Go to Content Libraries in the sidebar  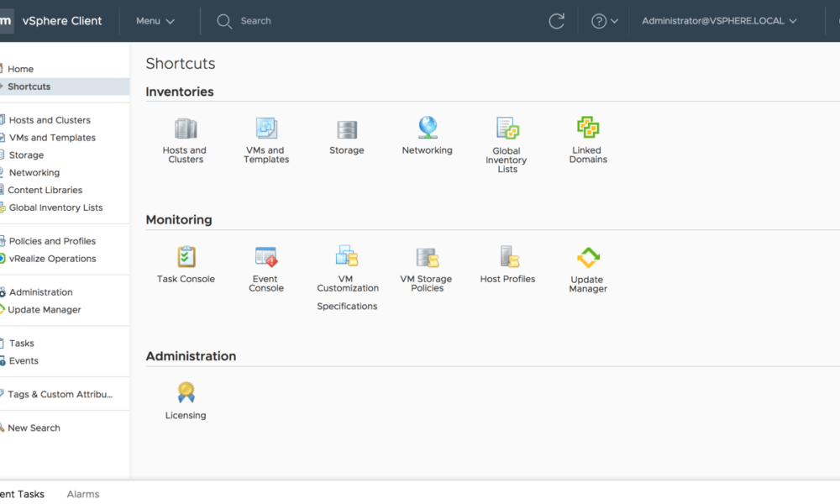45,190
